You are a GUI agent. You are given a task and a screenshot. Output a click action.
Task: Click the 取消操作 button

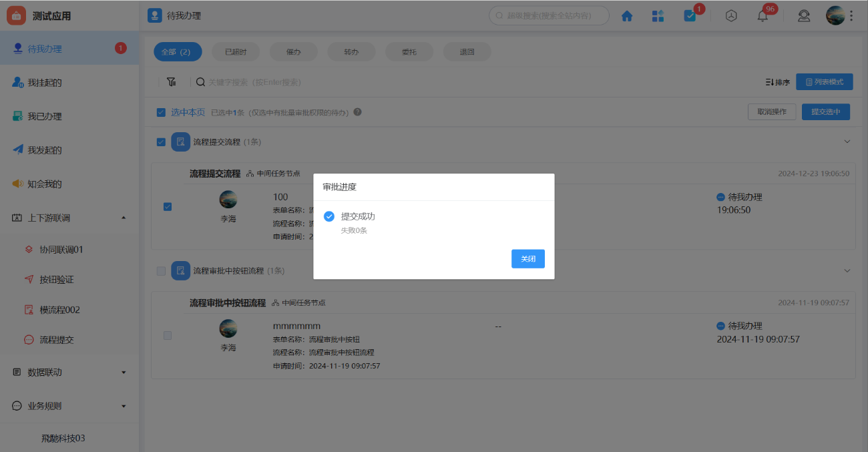(771, 111)
